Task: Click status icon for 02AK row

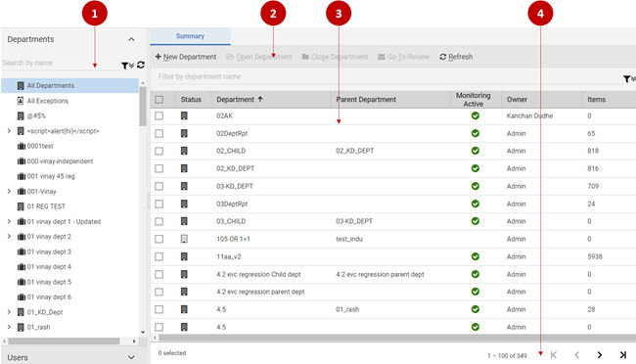Action: tap(184, 116)
